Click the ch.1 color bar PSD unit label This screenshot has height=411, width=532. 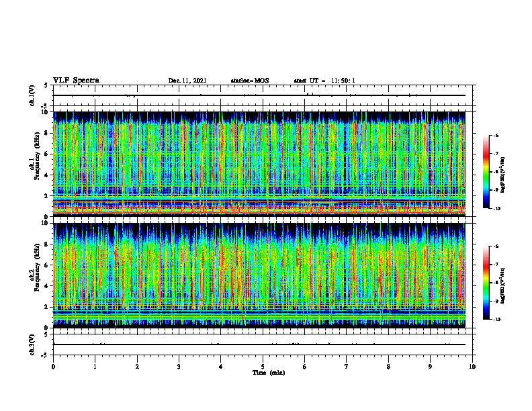click(503, 175)
